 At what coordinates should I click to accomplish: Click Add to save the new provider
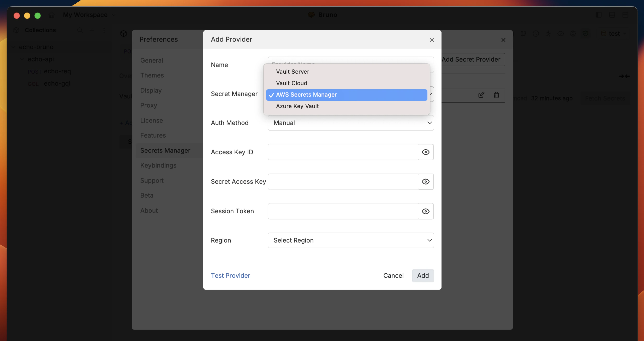coord(422,275)
